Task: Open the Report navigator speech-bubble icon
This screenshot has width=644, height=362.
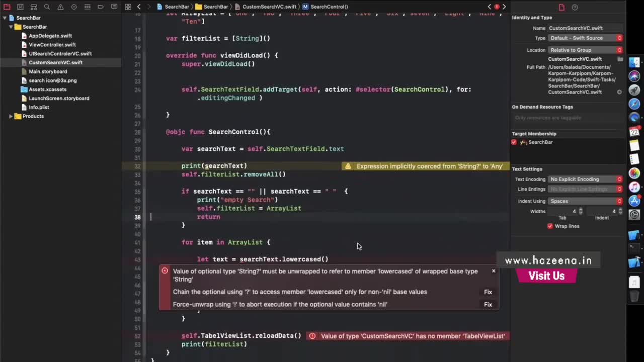Action: point(114,7)
